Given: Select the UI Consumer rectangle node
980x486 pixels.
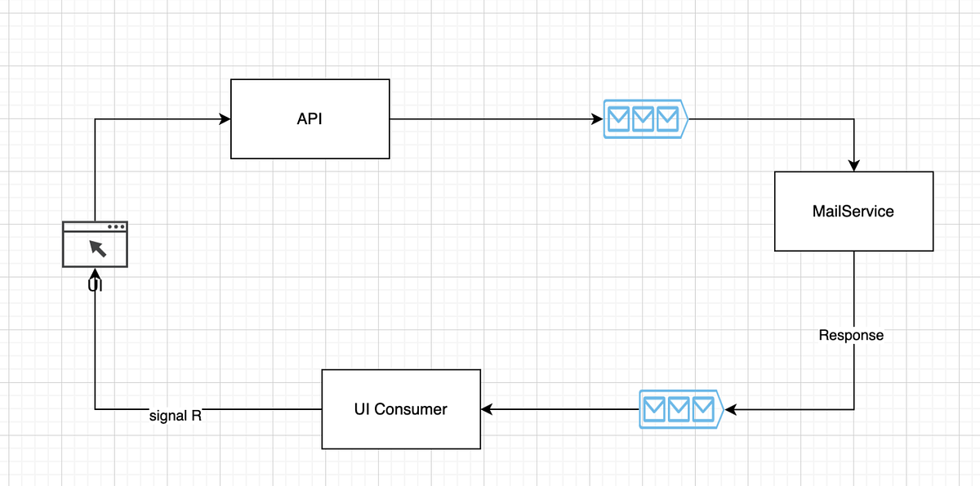Looking at the screenshot, I should 401,409.
